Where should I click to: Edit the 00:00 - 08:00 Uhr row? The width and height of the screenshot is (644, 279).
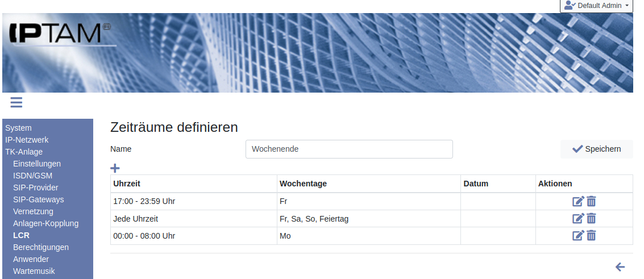(578, 235)
